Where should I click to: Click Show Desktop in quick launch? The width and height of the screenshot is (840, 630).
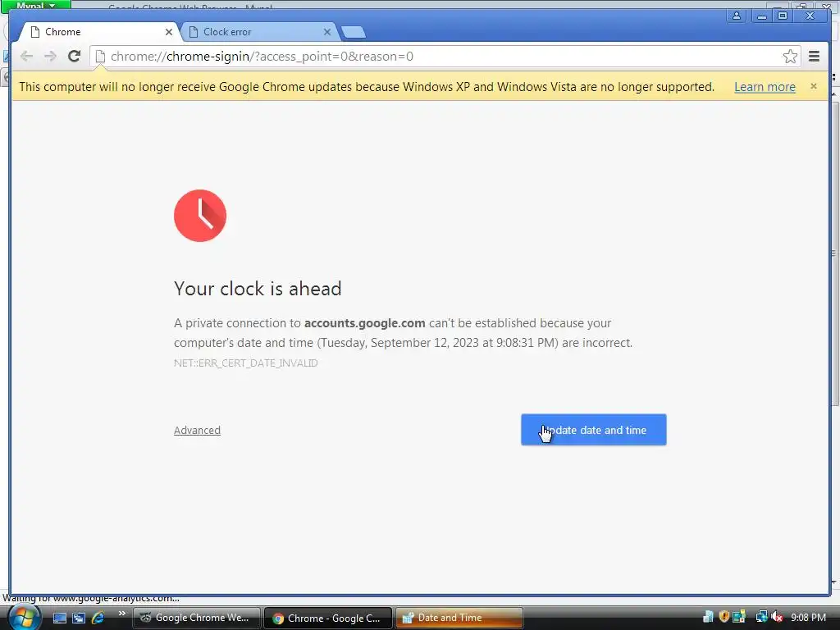(59, 618)
